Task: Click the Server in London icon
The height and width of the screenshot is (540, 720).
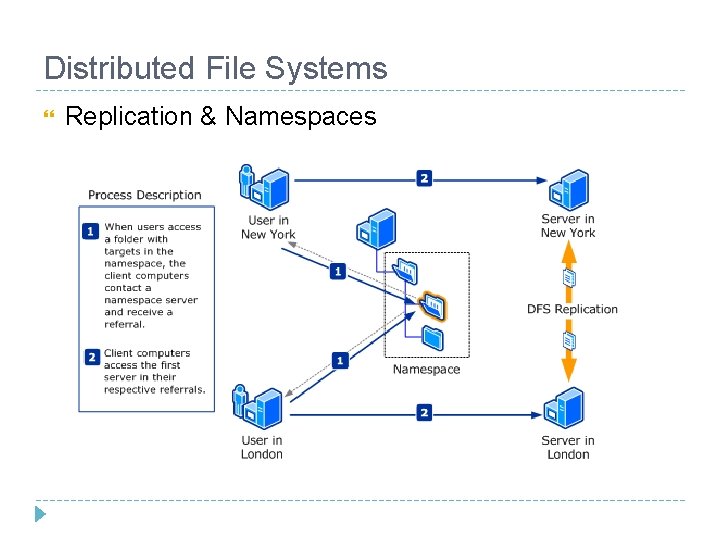Action: click(x=563, y=408)
